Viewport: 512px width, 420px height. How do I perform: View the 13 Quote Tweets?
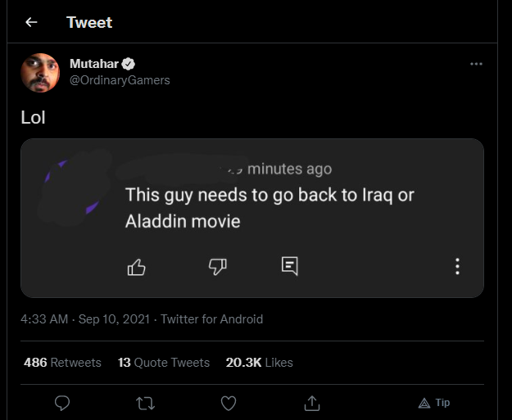(x=164, y=362)
